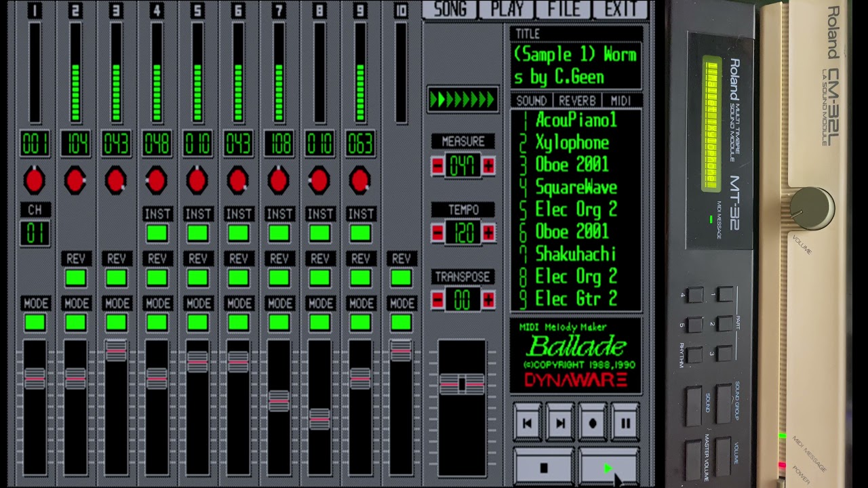Select Shakuhachi in the sound list
This screenshot has height=488, width=868.
(x=576, y=254)
